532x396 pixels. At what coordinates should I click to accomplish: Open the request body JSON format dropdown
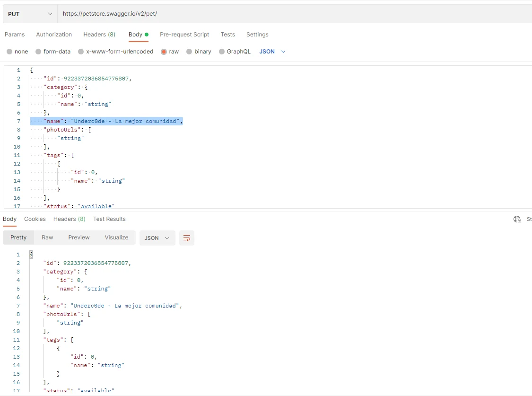(x=272, y=52)
